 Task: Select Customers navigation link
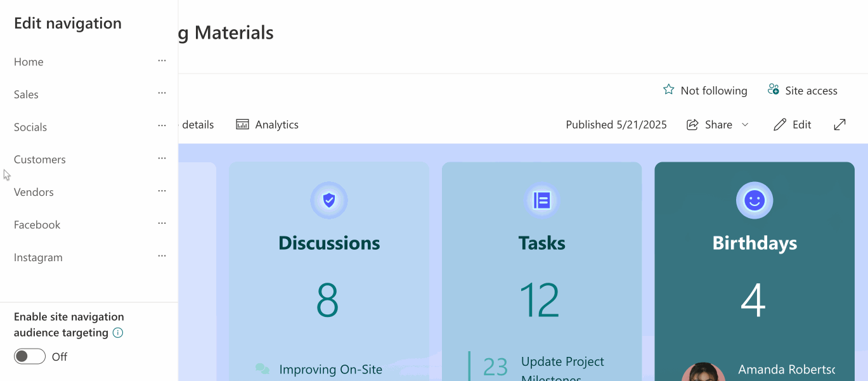pos(40,160)
